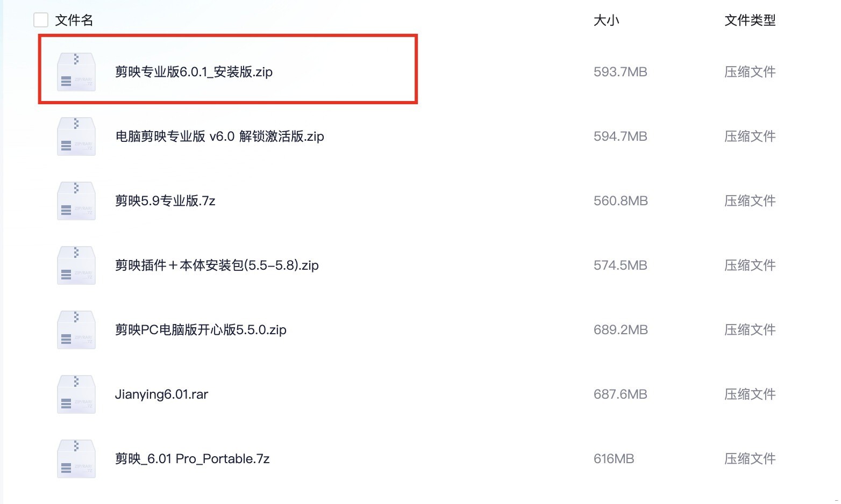Sort list by 文件类型 column header
841x504 pixels.
[750, 20]
